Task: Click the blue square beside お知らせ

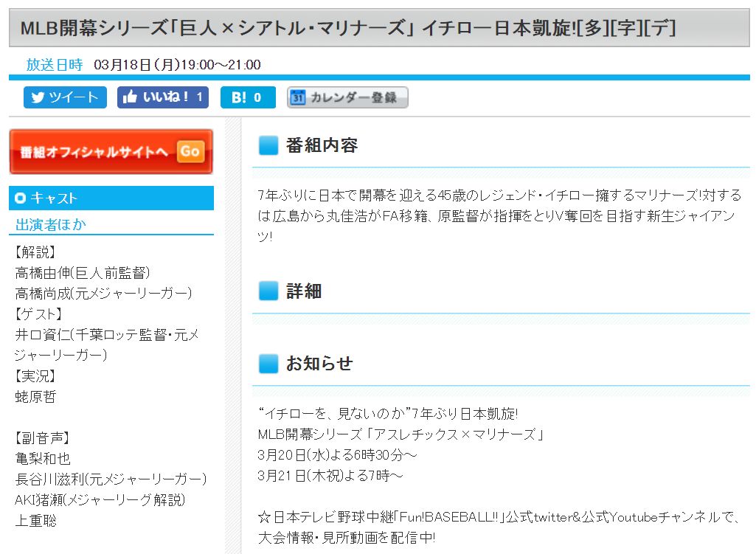Action: (268, 364)
